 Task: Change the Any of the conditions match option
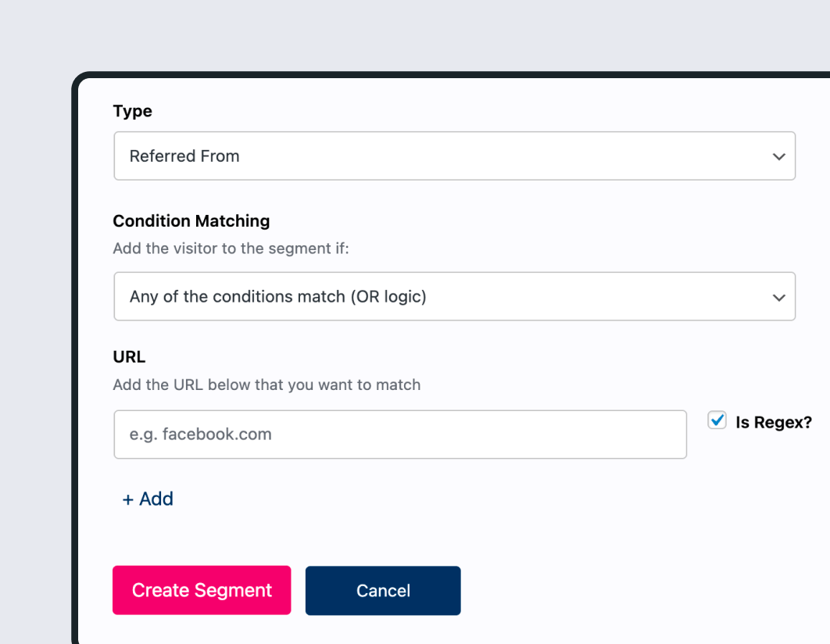[x=455, y=296]
